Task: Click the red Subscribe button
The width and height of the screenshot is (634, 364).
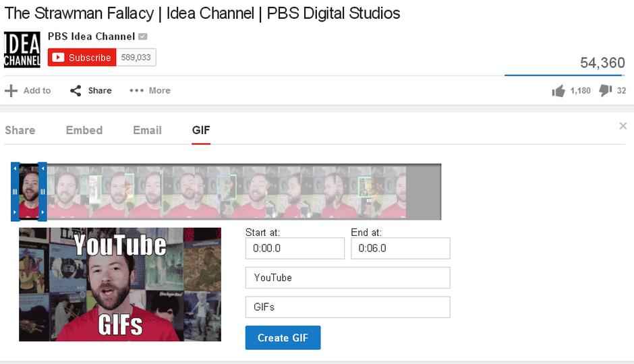Action: [x=82, y=57]
